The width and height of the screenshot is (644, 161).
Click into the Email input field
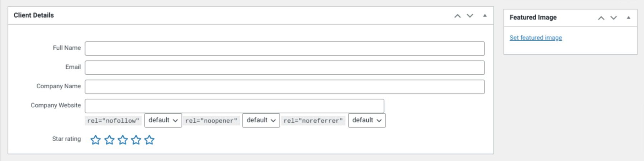(284, 68)
